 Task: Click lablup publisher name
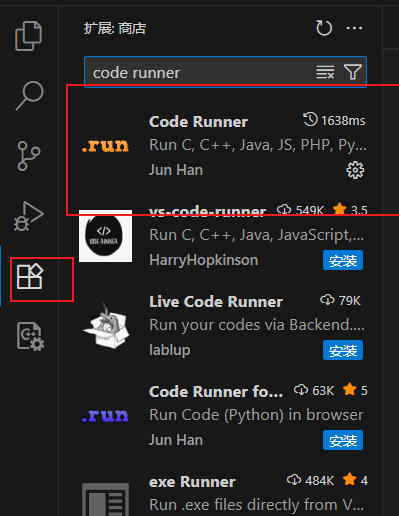pyautogui.click(x=170, y=350)
